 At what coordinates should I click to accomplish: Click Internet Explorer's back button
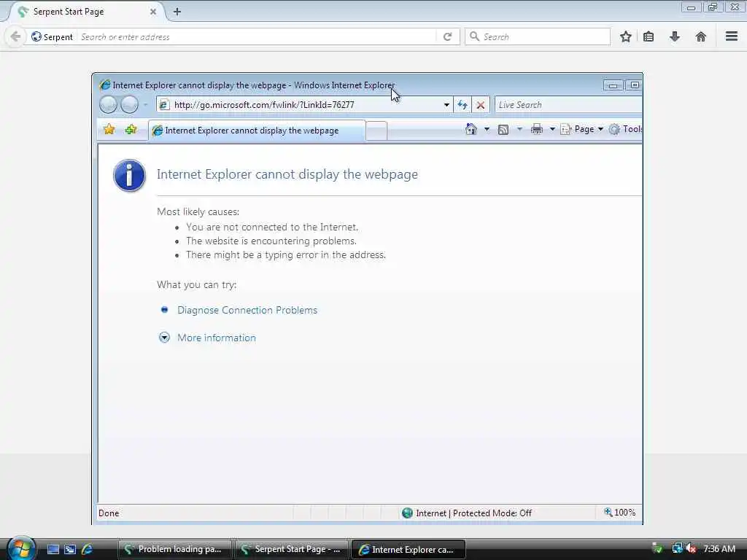click(108, 104)
